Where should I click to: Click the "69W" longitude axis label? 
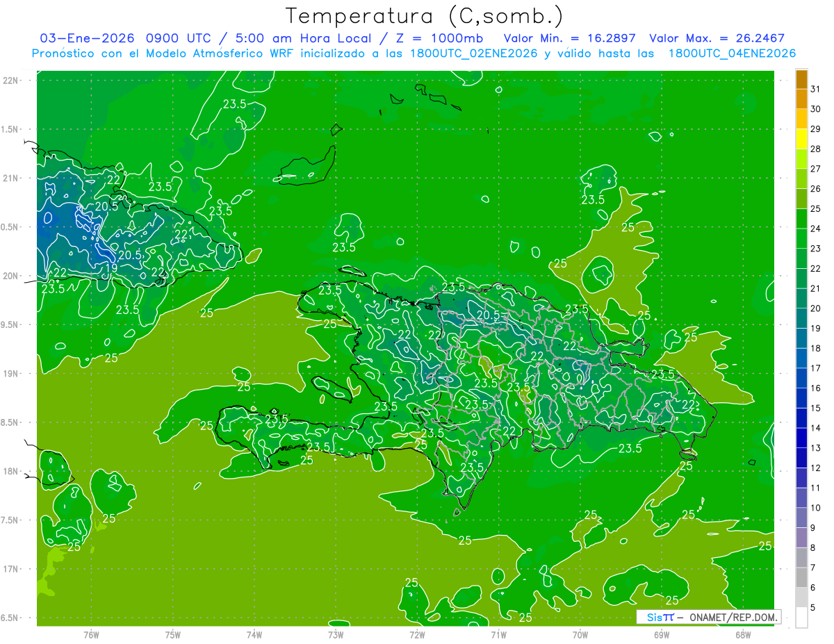(662, 634)
